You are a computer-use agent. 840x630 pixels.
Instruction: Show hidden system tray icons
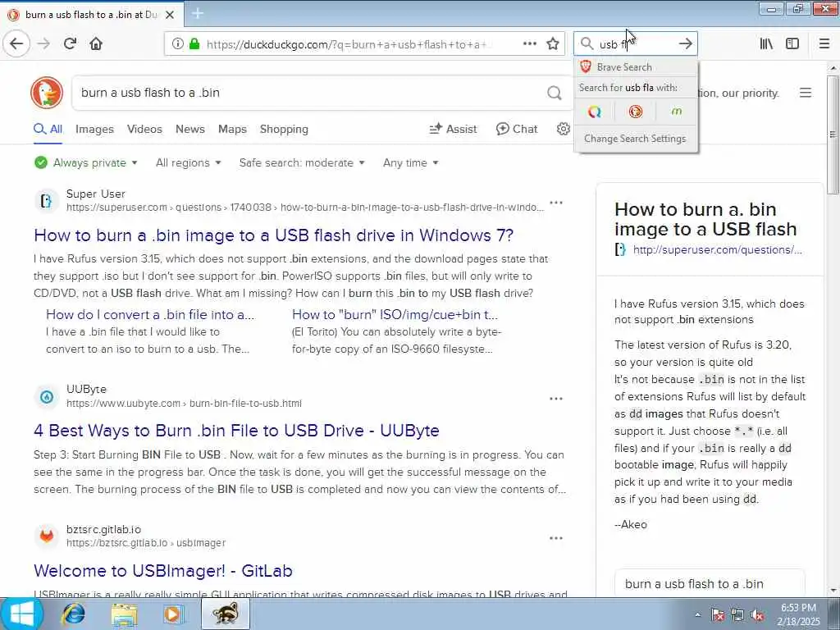tap(697, 615)
